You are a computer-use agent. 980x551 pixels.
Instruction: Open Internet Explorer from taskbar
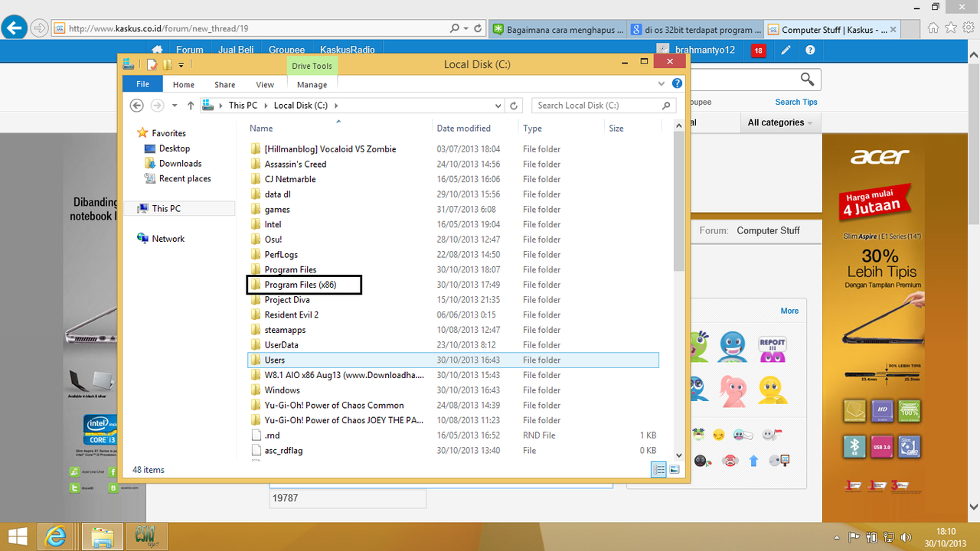click(56, 536)
